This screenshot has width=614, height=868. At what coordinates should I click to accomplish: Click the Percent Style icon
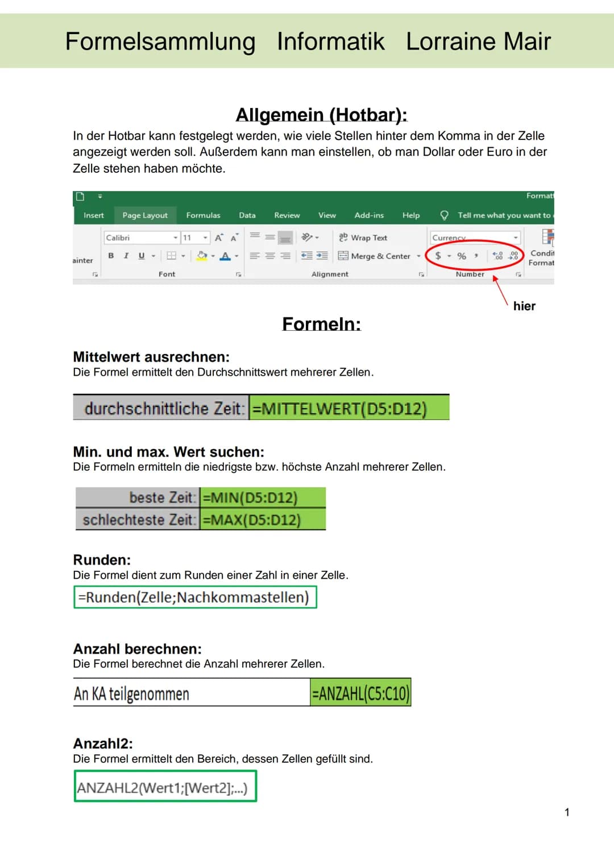pos(462,256)
